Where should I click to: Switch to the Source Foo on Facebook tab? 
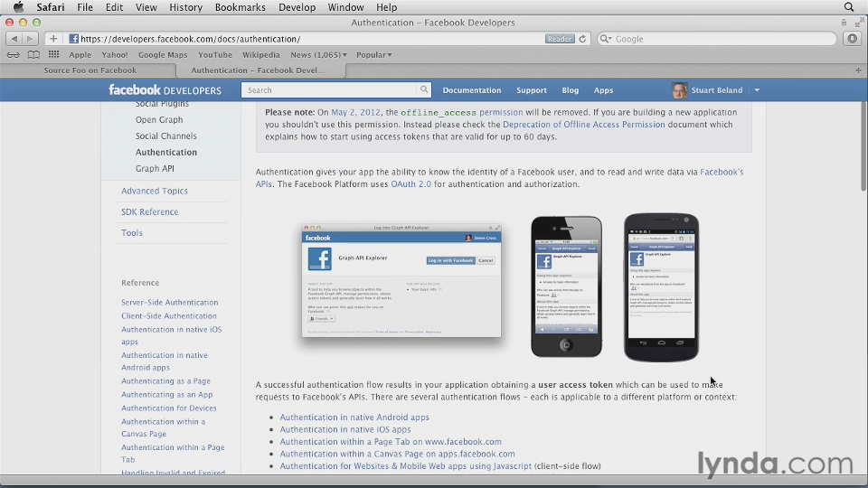(x=90, y=70)
